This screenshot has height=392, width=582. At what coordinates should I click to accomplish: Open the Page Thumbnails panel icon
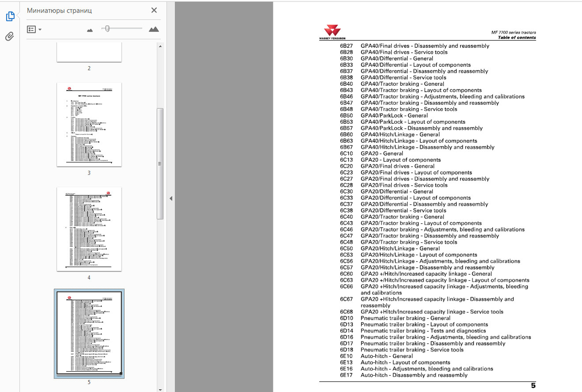10,16
